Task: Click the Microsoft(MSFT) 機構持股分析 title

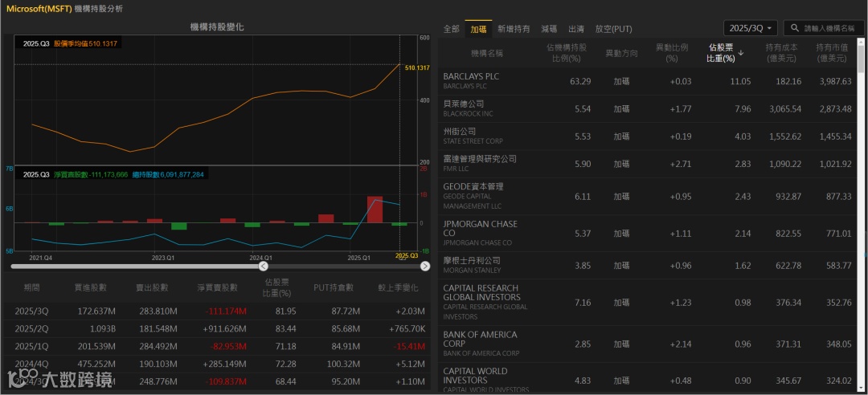Action: point(65,9)
